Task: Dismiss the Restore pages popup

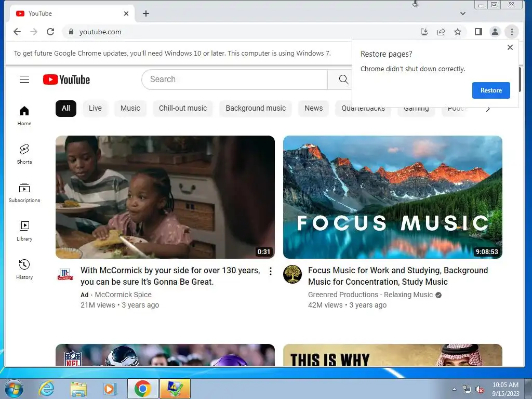Action: point(510,47)
